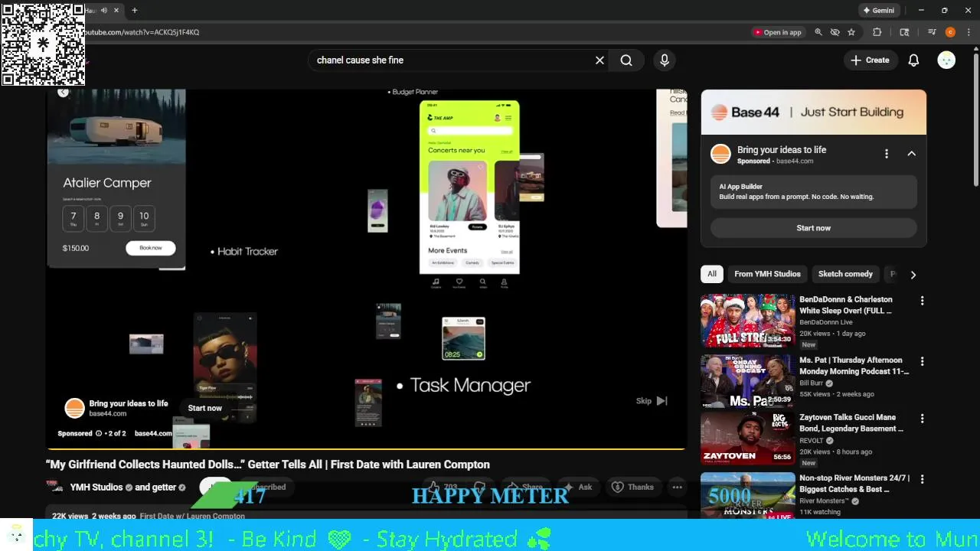Open YMH Studios channel avatar
The image size is (980, 551).
coord(54,487)
